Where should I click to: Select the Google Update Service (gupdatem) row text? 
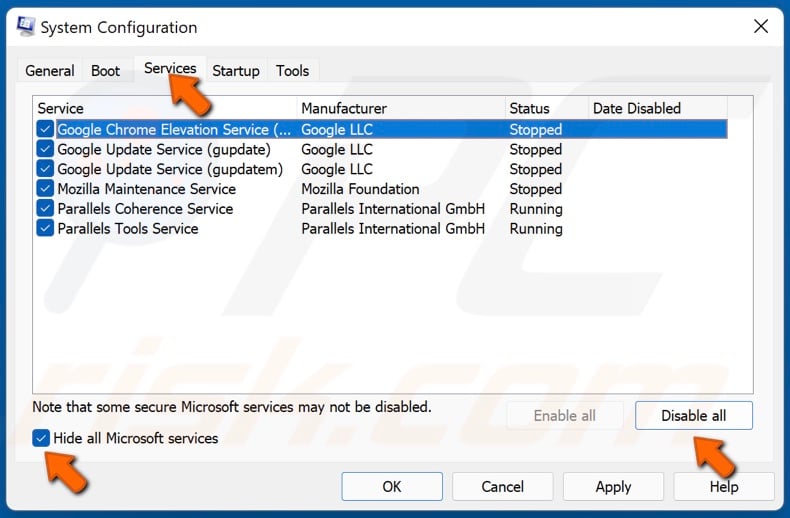[x=170, y=169]
